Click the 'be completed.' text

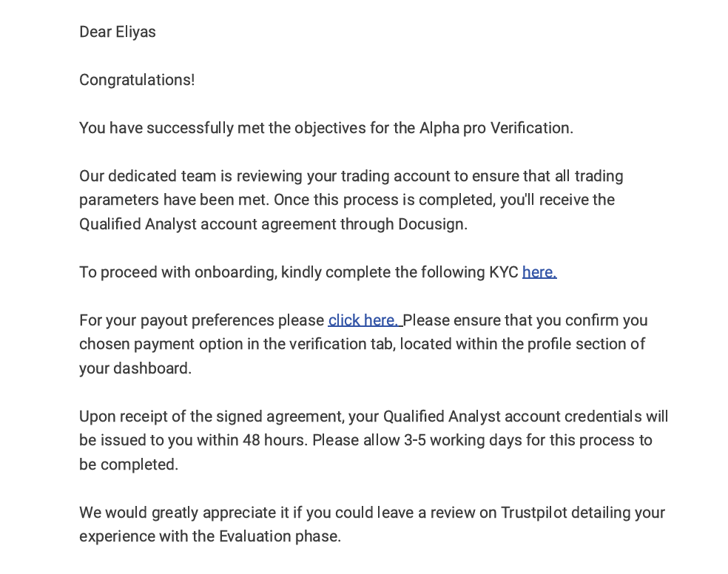[x=129, y=465]
